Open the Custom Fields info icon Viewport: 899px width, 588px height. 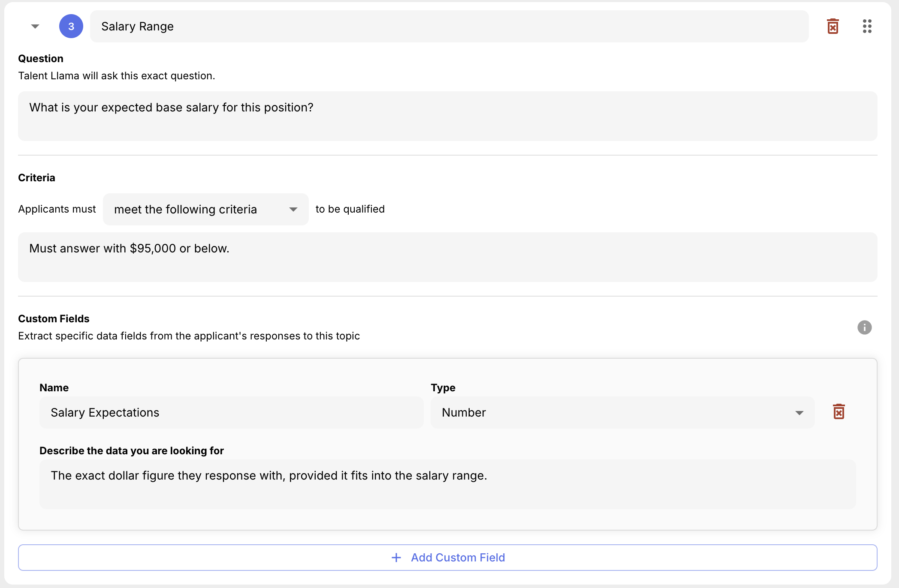point(864,327)
